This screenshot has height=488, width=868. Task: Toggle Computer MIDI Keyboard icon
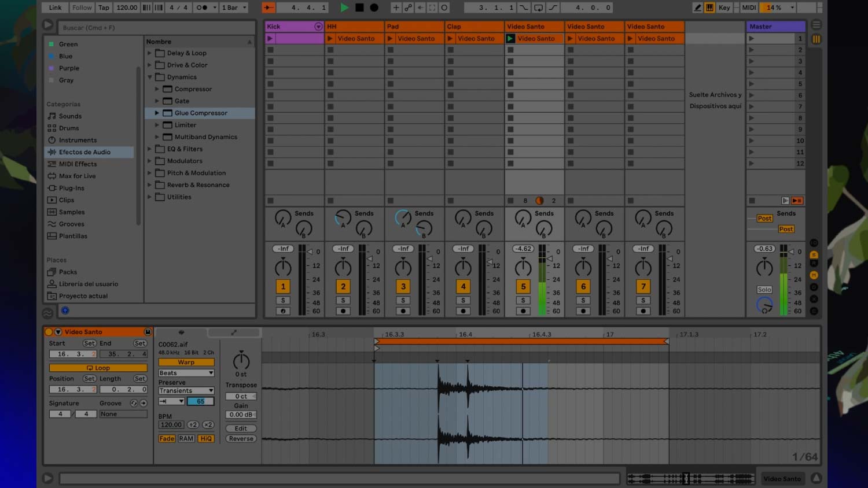[x=709, y=8]
